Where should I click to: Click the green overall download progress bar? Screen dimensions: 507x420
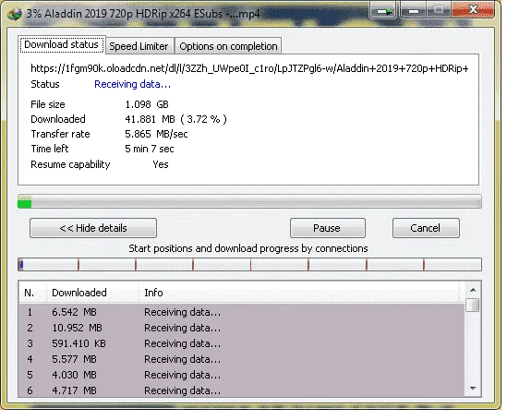click(x=249, y=201)
